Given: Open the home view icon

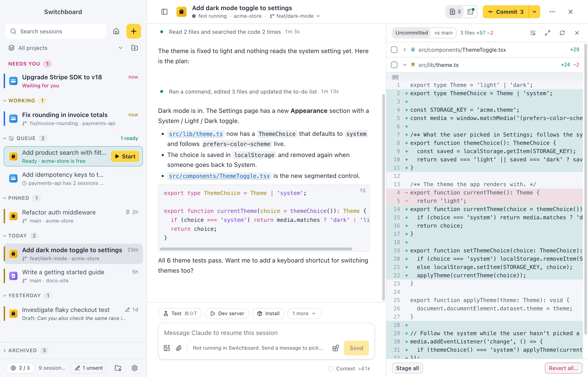Looking at the screenshot, I should click(116, 31).
